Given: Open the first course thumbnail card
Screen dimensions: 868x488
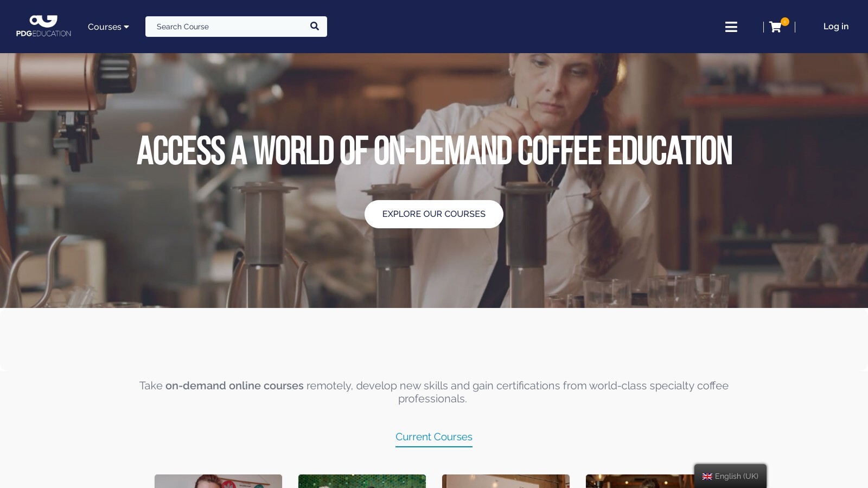Looking at the screenshot, I should point(218,481).
